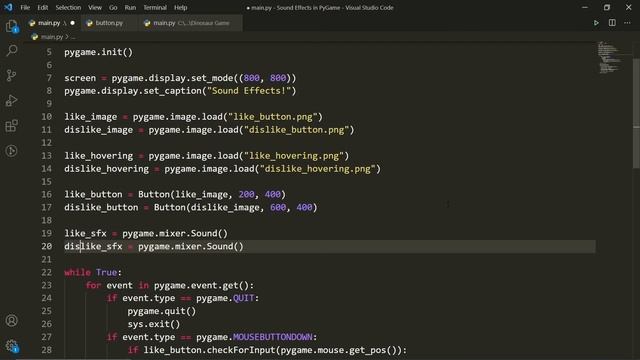Switch to the button.py tab

coord(109,23)
